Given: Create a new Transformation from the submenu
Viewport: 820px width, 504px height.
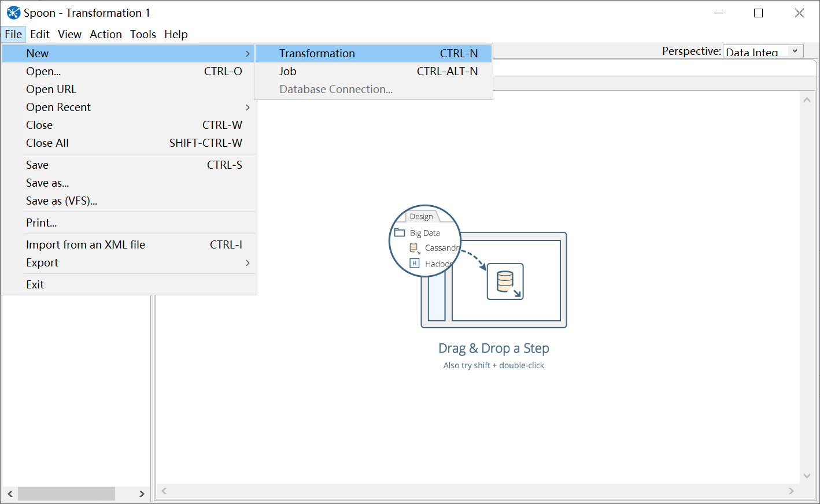Looking at the screenshot, I should (374, 53).
